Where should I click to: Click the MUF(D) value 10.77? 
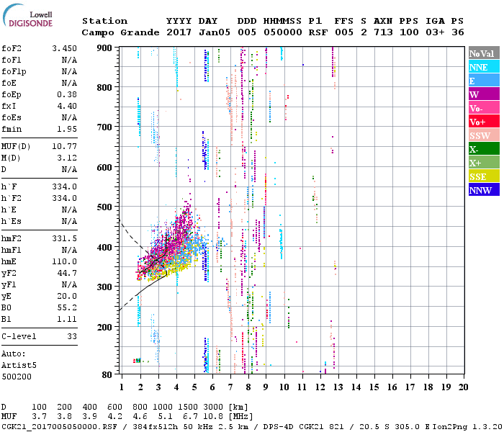tap(65, 147)
